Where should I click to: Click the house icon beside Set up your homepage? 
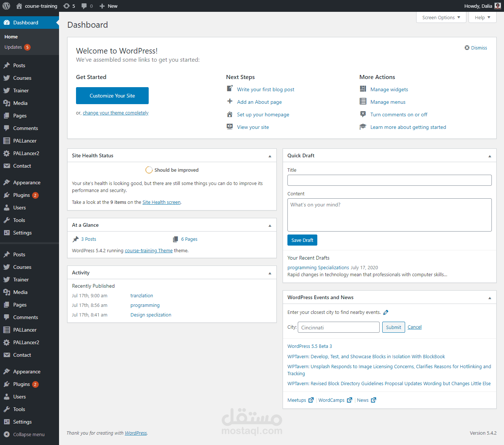tap(229, 114)
